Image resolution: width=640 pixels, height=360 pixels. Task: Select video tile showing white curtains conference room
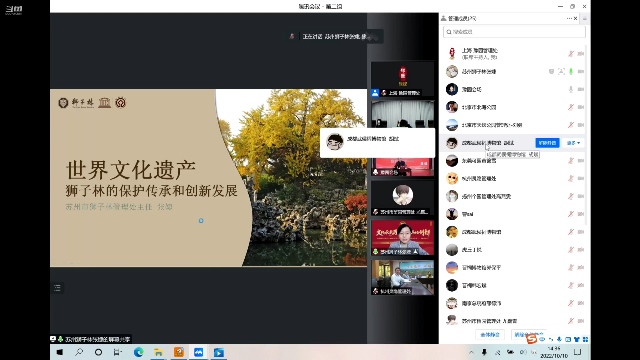[402, 114]
